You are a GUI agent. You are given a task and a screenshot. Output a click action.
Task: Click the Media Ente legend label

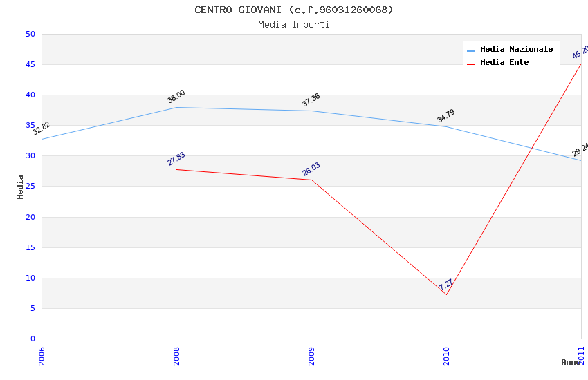pos(504,62)
